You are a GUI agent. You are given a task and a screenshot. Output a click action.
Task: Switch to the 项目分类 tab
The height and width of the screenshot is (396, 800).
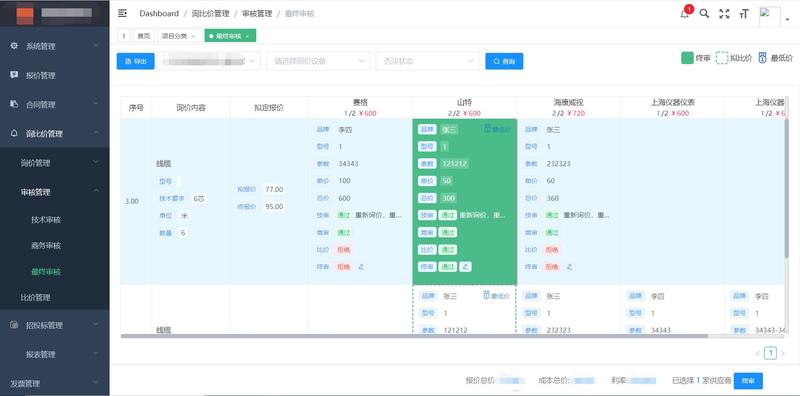[x=174, y=36]
